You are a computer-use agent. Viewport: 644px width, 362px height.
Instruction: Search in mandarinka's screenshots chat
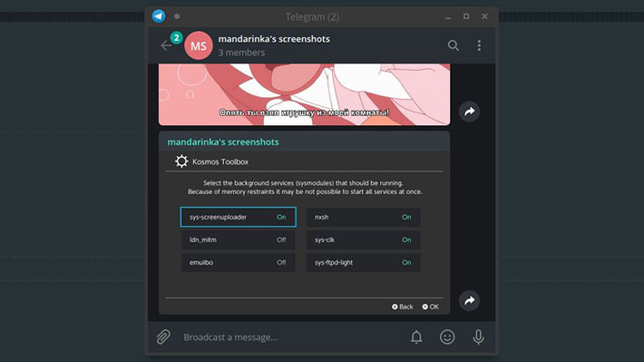point(453,45)
